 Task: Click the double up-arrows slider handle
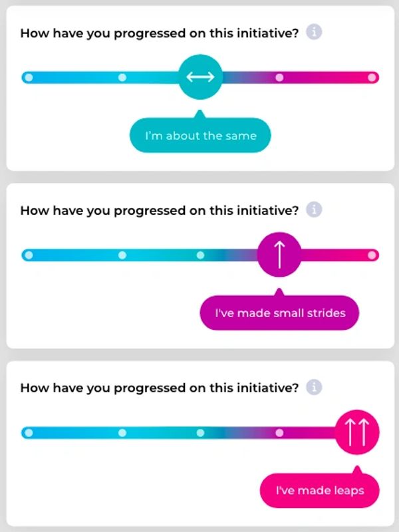(358, 433)
